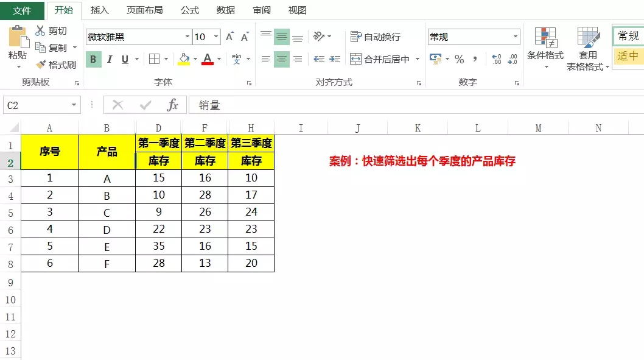Select the 第一季度 header cell

[x=158, y=143]
